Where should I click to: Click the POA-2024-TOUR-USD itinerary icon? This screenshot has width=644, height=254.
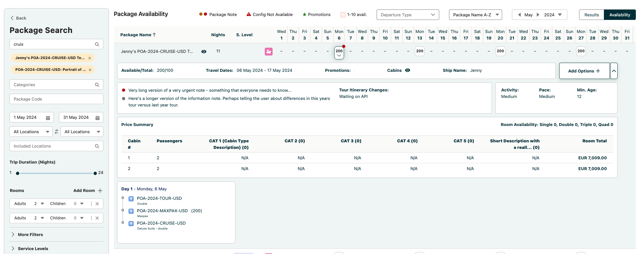coord(131,199)
